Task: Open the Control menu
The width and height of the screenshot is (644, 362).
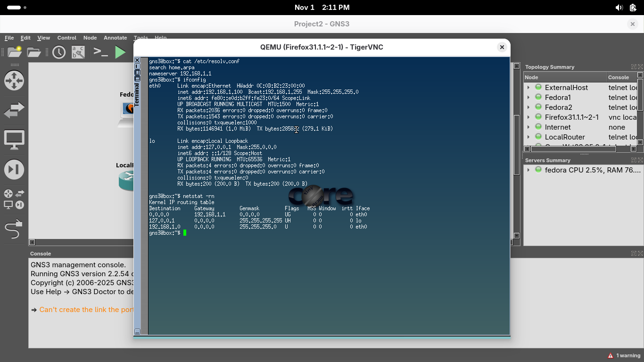Action: click(66, 38)
